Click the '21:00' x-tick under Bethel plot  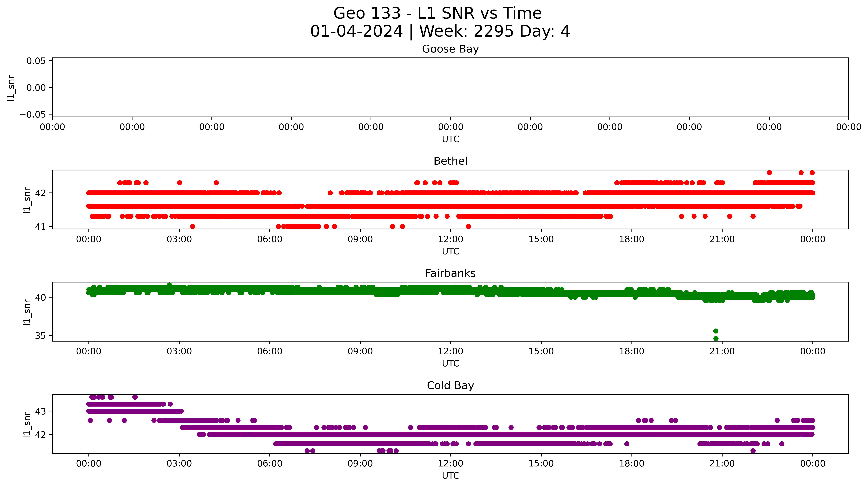(x=722, y=240)
